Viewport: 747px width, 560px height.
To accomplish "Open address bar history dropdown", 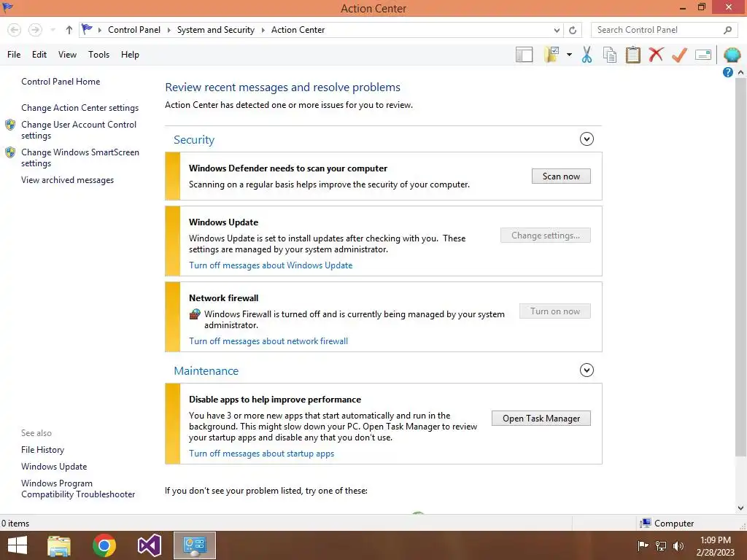I will coord(557,30).
